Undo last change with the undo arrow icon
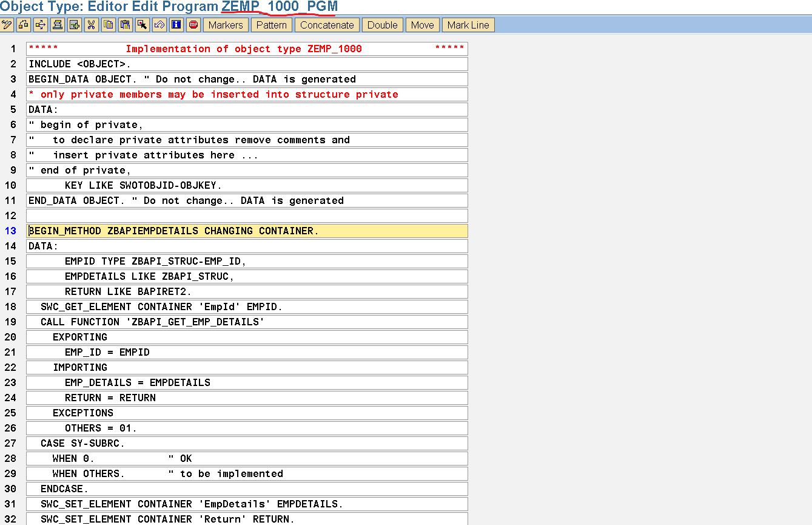This screenshot has width=812, height=525. click(x=160, y=24)
